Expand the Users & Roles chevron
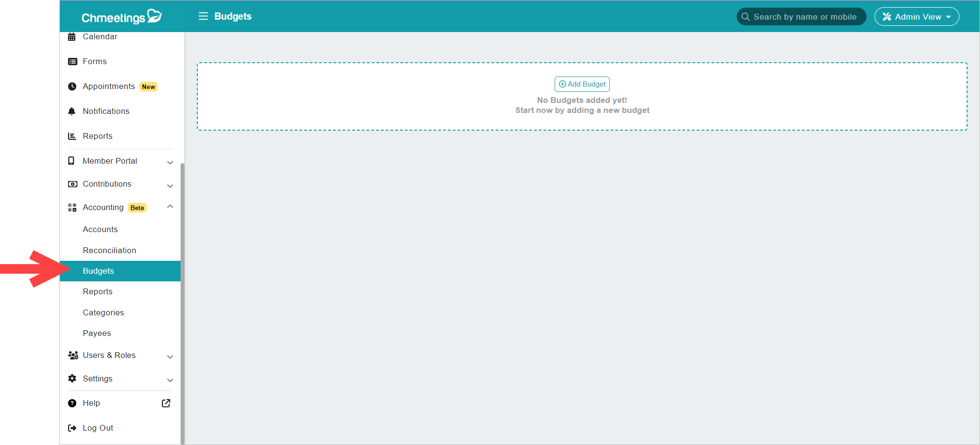 click(170, 357)
